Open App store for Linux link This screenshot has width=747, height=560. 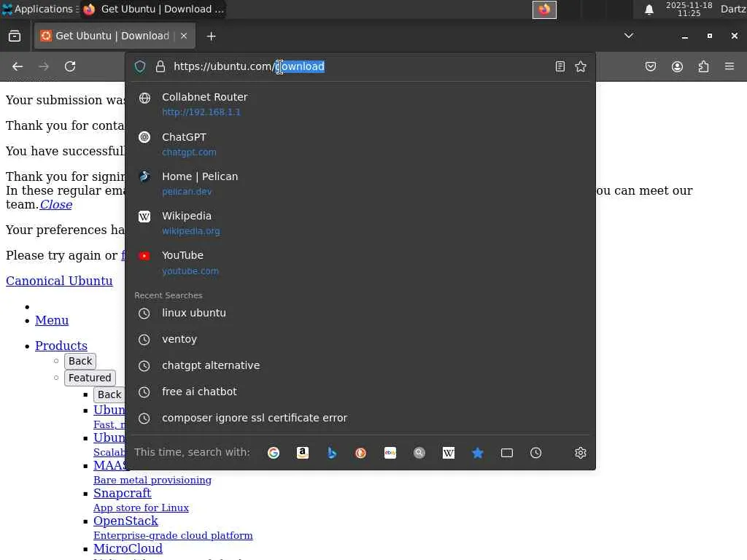[141, 508]
